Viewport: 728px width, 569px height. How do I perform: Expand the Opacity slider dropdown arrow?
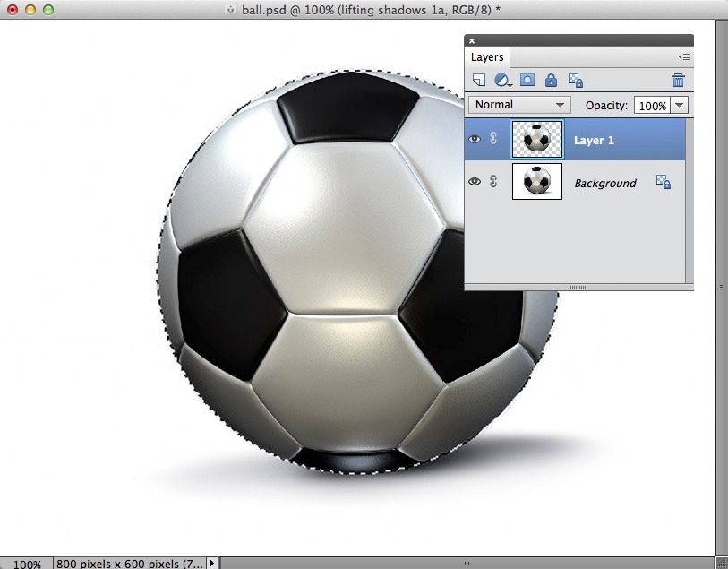click(679, 105)
